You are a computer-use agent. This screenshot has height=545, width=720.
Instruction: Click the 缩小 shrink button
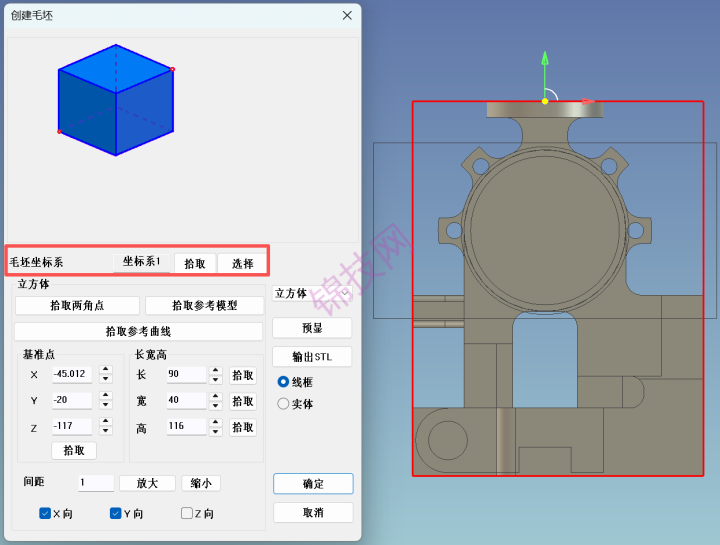click(x=201, y=483)
